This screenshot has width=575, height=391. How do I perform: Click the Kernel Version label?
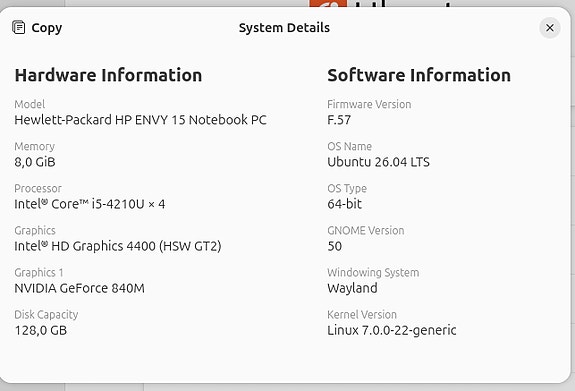362,315
